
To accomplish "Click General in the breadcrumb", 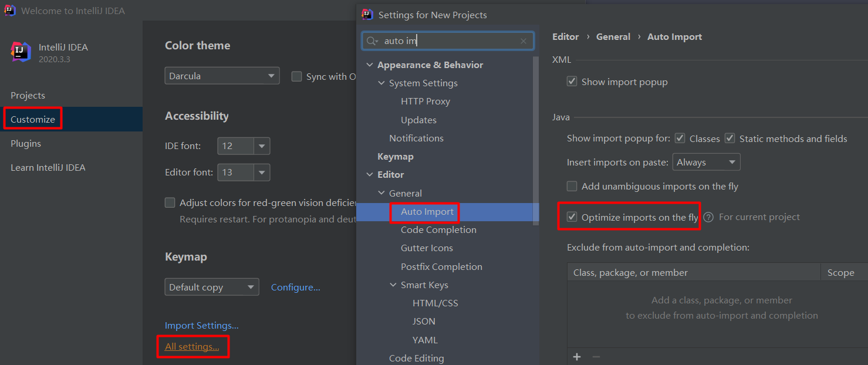I will click(x=613, y=36).
